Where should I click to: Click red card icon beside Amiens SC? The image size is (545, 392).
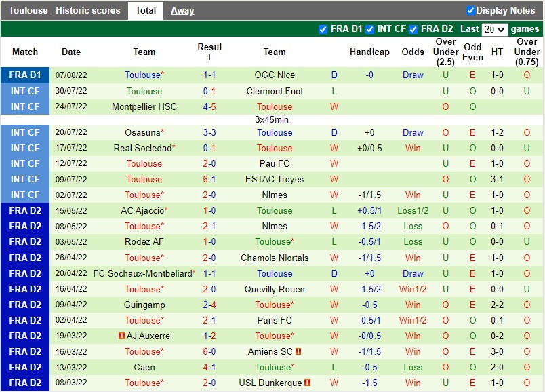298,352
